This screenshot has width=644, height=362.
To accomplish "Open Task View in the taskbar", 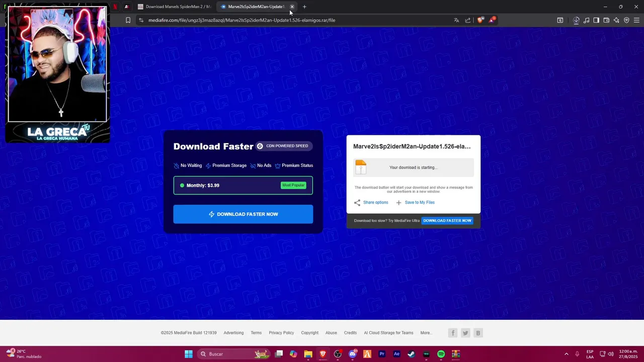I will pos(279,354).
